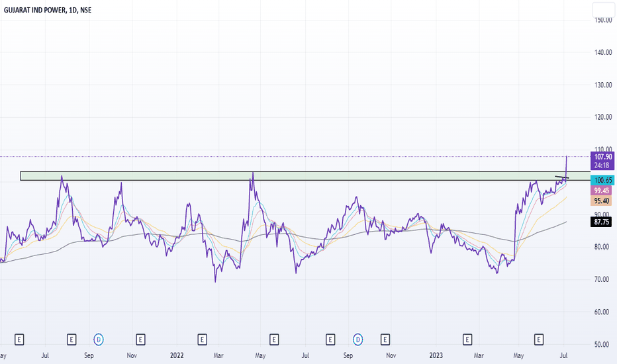Click the 80.00 price axis label
Image resolution: width=617 pixels, height=364 pixels.
(x=603, y=247)
